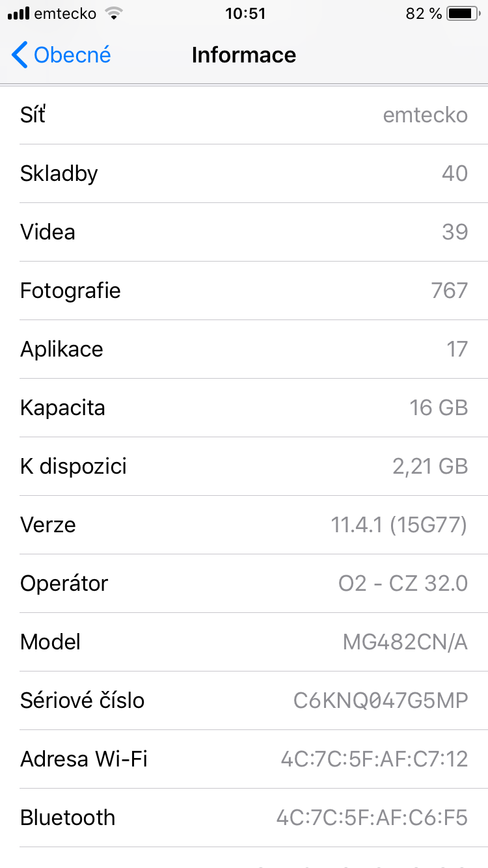
Task: Tap the Bluetooth address row
Action: click(x=244, y=818)
